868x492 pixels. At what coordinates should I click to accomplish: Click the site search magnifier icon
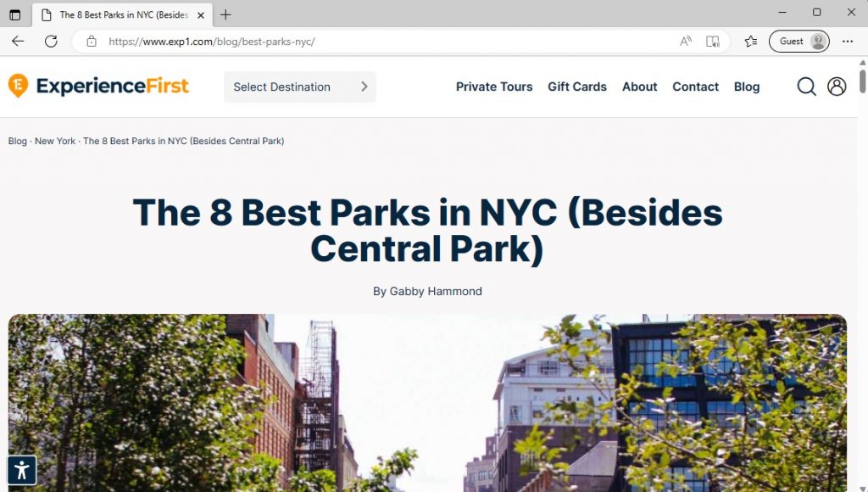click(806, 87)
